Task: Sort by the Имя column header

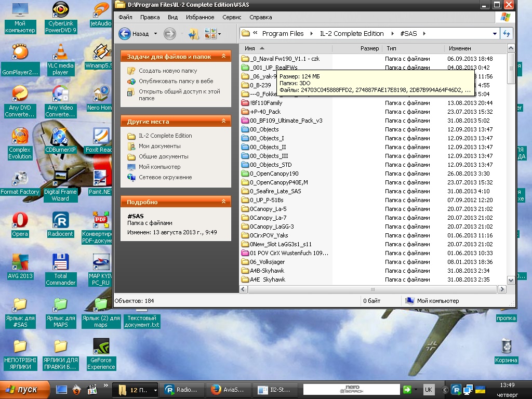Action: [x=285, y=48]
